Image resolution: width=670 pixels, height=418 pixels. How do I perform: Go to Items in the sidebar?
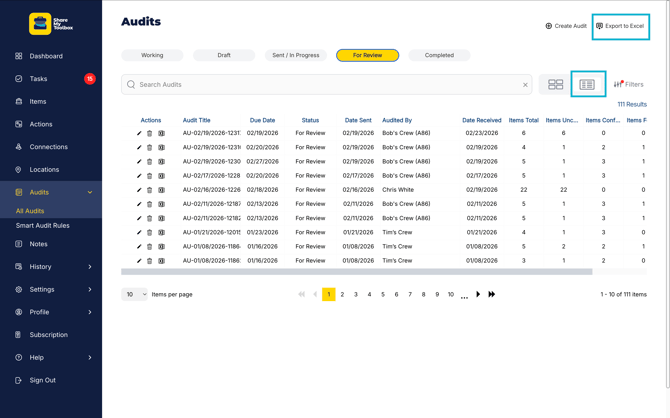pyautogui.click(x=38, y=101)
